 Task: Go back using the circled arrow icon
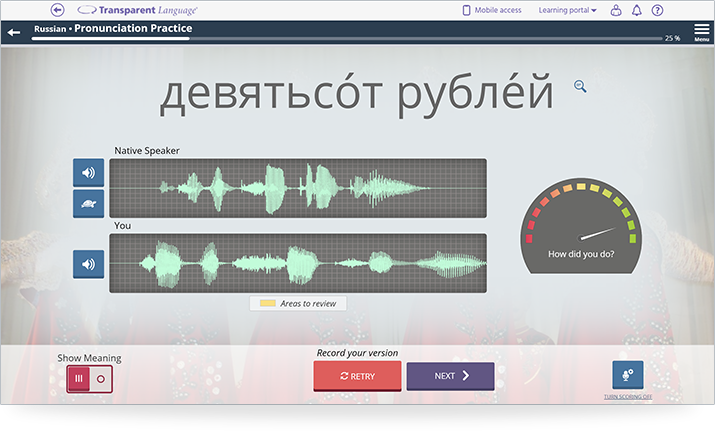click(57, 10)
